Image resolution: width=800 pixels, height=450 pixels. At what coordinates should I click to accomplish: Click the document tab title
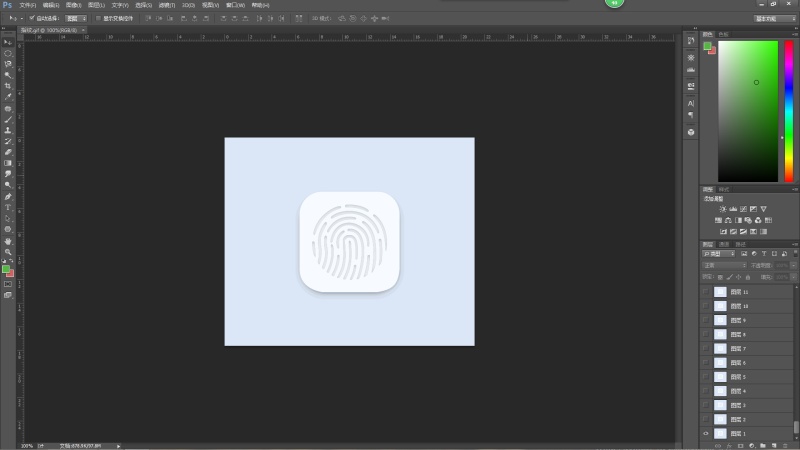tap(49, 30)
